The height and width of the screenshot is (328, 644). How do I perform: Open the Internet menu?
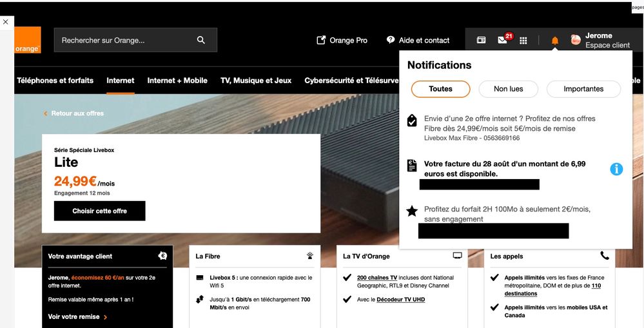[x=121, y=81]
